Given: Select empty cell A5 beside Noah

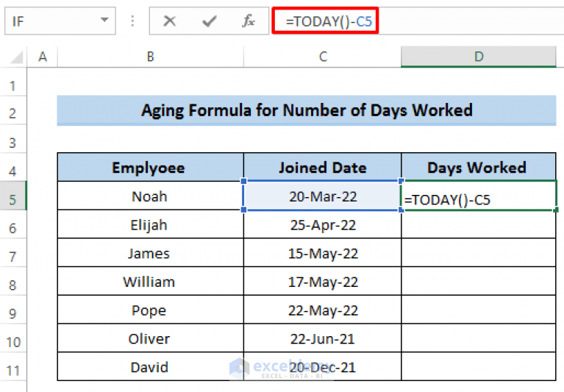Looking at the screenshot, I should pyautogui.click(x=43, y=196).
